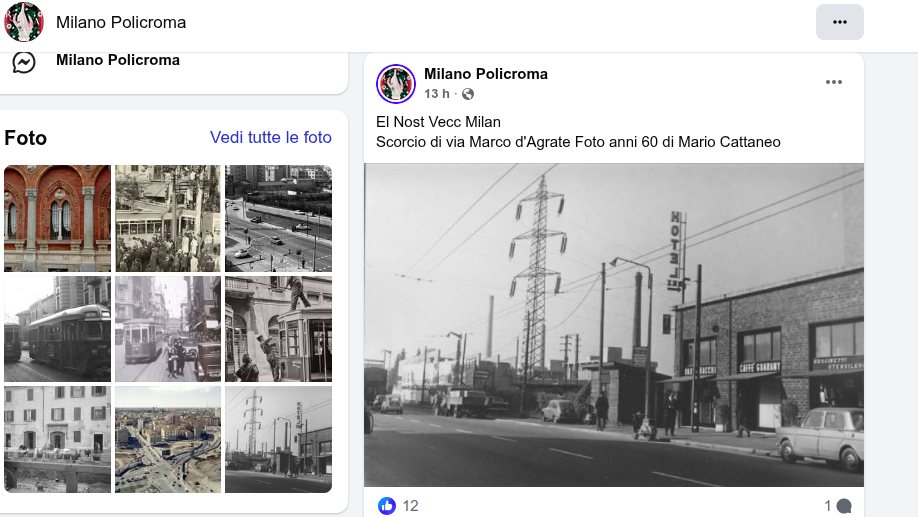Open the aerial city view thumbnail
918x517 pixels.
(167, 439)
